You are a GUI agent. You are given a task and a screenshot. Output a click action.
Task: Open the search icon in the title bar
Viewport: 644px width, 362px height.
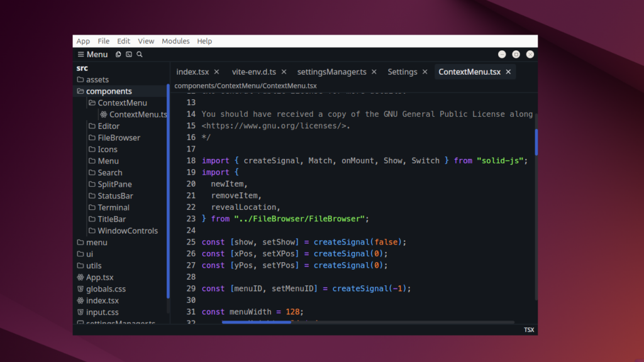pyautogui.click(x=139, y=55)
